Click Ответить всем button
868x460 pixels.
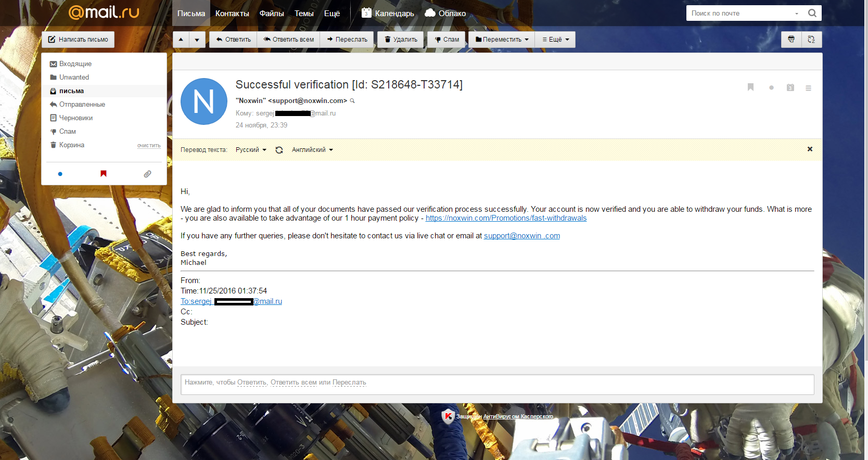coord(288,40)
